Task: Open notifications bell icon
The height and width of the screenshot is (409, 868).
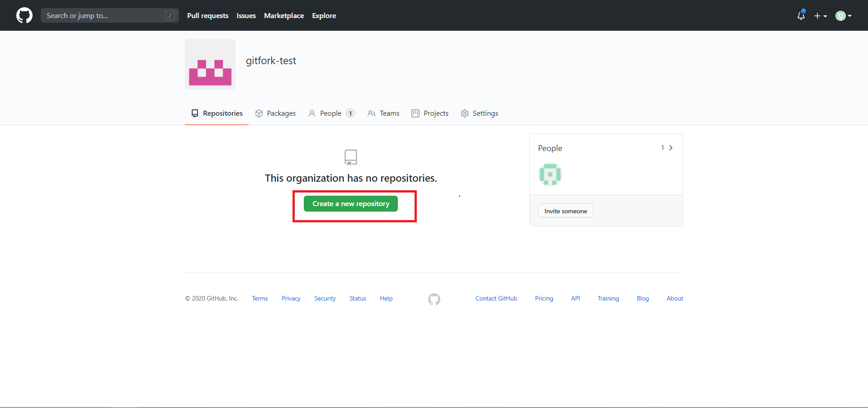Action: click(x=801, y=16)
